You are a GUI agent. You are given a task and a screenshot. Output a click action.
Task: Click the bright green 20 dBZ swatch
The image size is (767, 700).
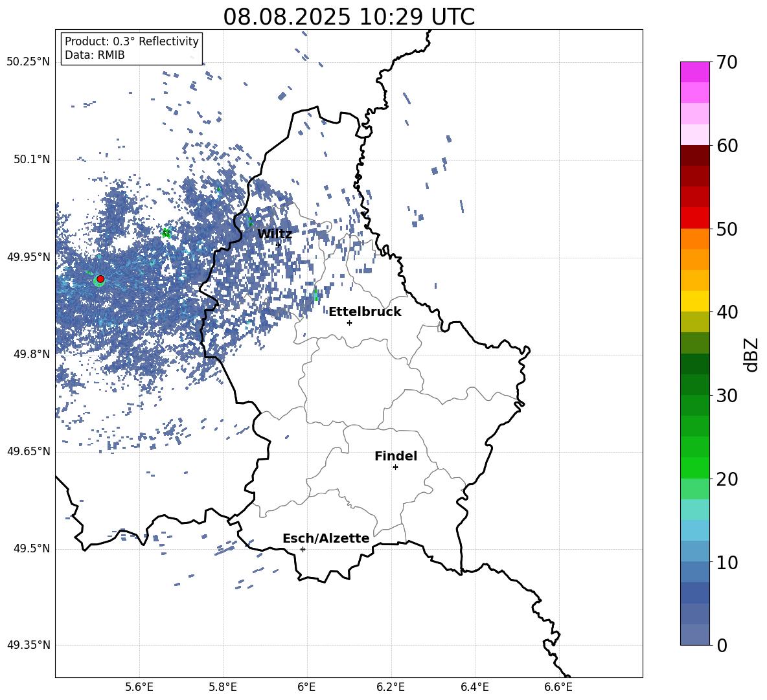coord(695,468)
